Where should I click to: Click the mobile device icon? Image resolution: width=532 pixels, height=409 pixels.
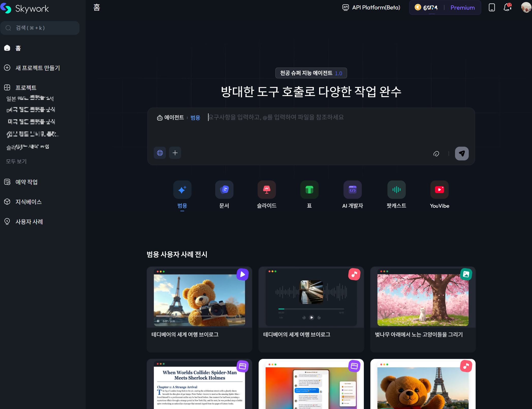point(492,7)
